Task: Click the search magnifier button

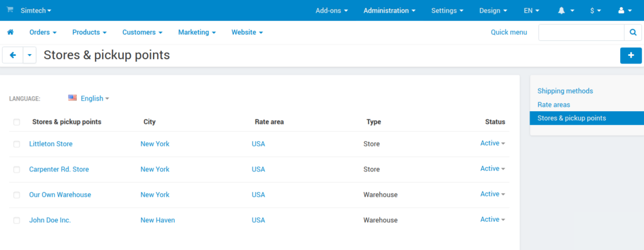Action: tap(633, 33)
